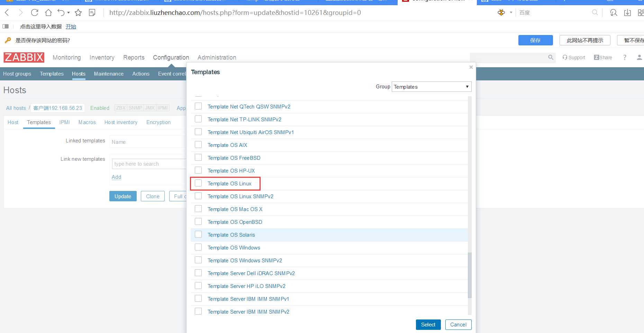Open Actions submenu item
This screenshot has height=333, width=644.
click(x=141, y=74)
